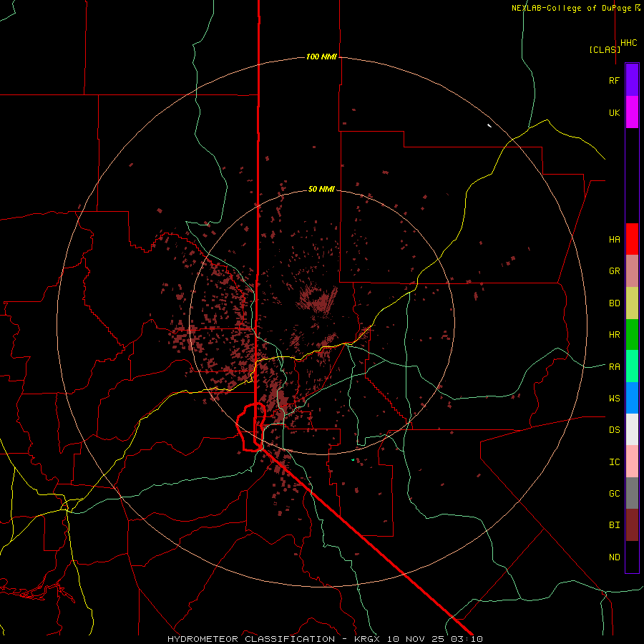Click the 100 NMI range ring label
Viewport: 644px width, 644px height.
click(321, 57)
